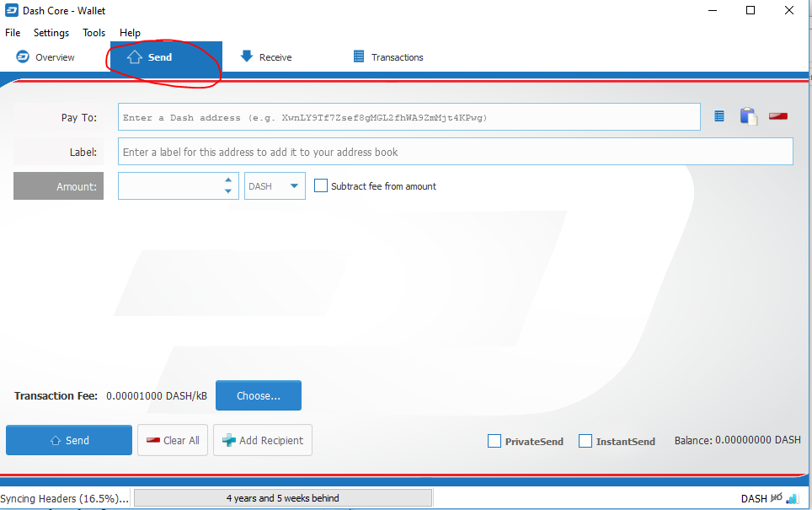Image resolution: width=812 pixels, height=510 pixels.
Task: Increase amount with up arrow
Action: (x=228, y=180)
